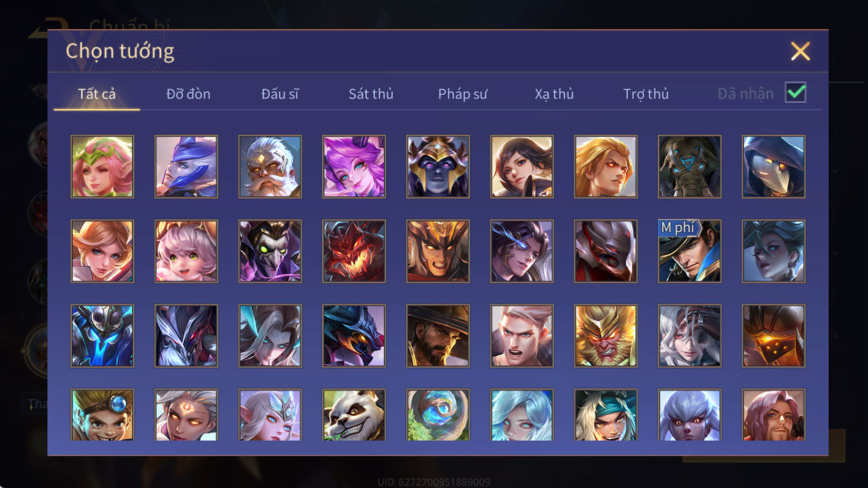Image resolution: width=868 pixels, height=488 pixels.
Task: Select the pink-haired hero with green leaf crown
Action: [102, 167]
